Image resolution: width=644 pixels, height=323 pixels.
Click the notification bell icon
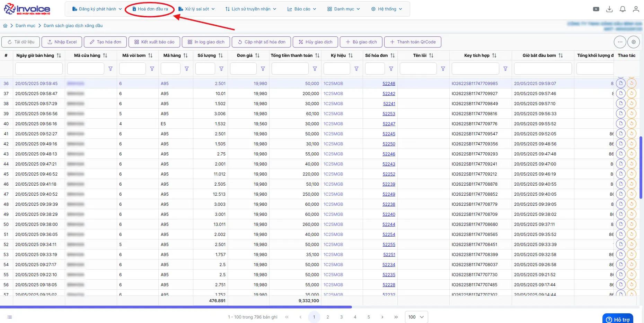pyautogui.click(x=623, y=9)
